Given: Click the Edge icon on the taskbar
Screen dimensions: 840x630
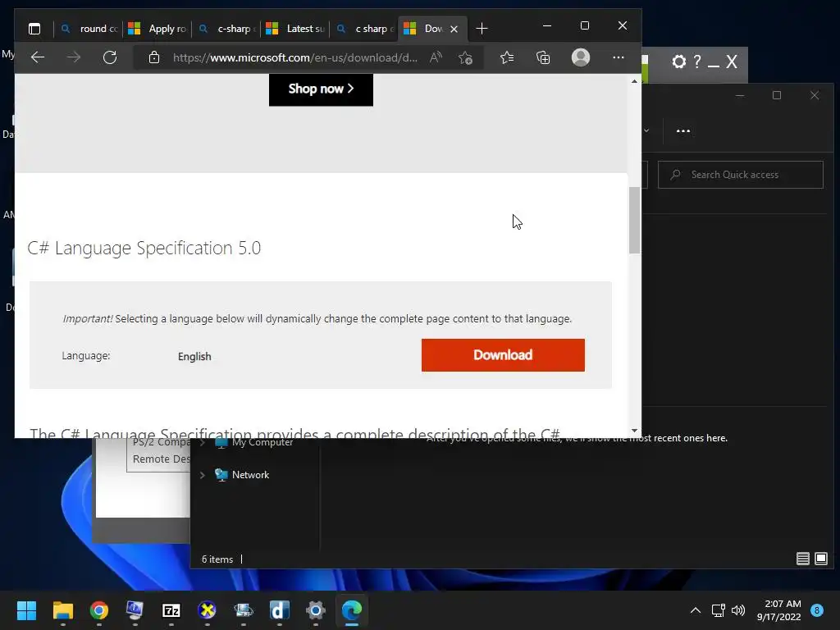Looking at the screenshot, I should (x=352, y=610).
